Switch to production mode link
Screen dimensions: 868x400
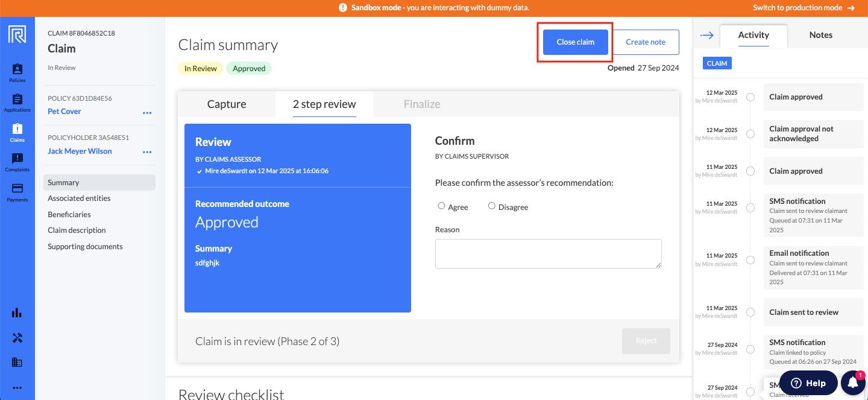tap(804, 8)
